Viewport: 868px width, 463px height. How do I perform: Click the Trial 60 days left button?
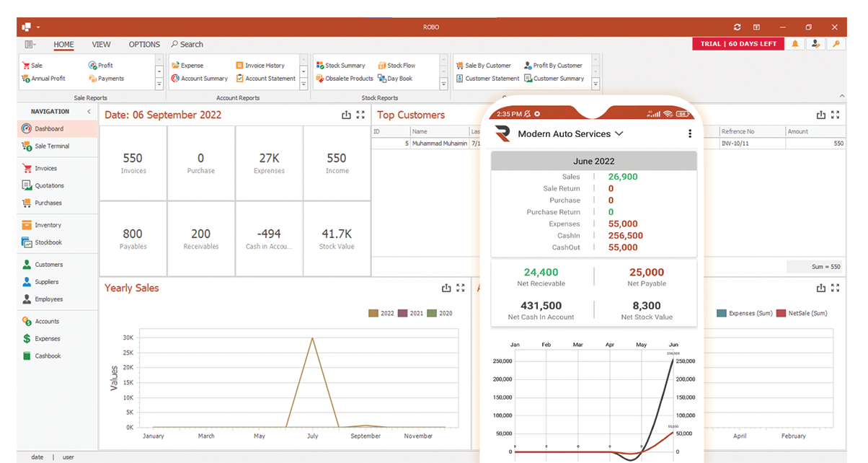coord(738,44)
